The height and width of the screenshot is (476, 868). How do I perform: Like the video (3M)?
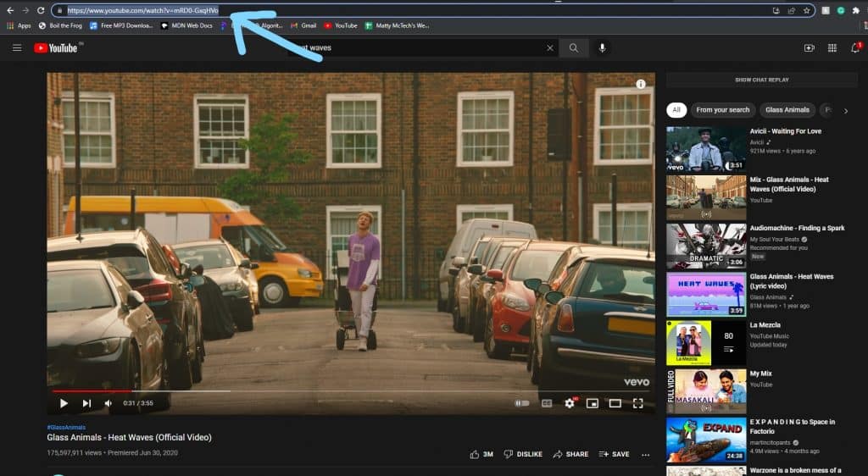(481, 455)
